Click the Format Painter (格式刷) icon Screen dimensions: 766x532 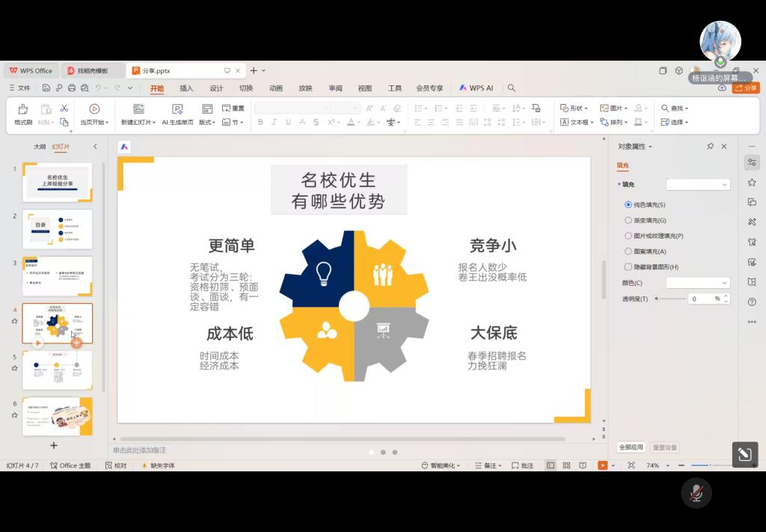click(23, 109)
